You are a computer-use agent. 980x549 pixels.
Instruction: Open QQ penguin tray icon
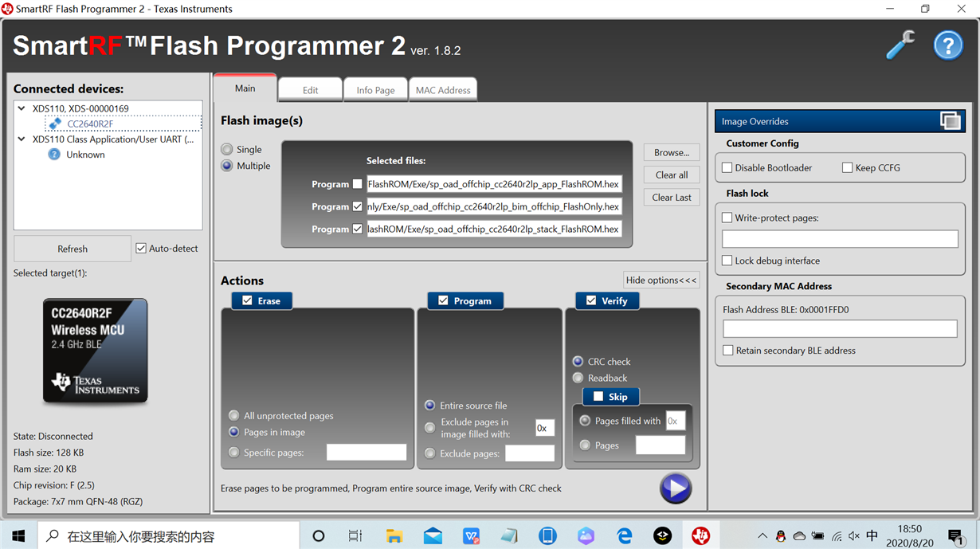(781, 536)
